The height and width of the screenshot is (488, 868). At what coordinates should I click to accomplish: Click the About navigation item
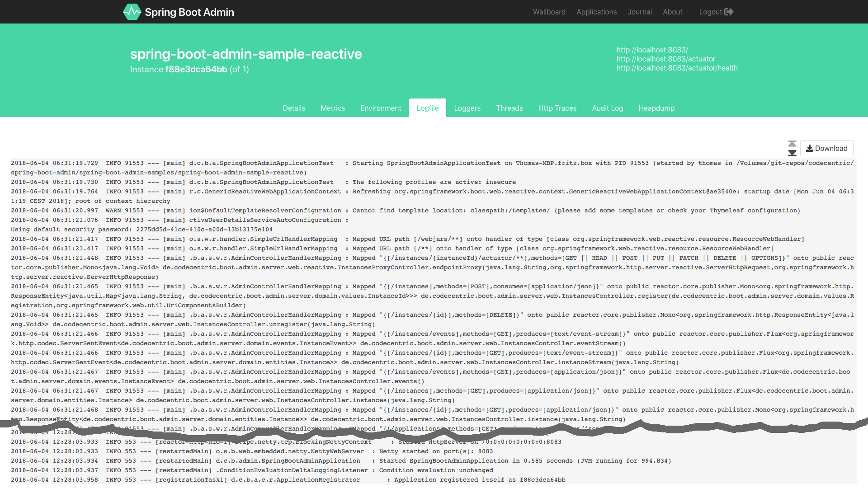pos(672,11)
